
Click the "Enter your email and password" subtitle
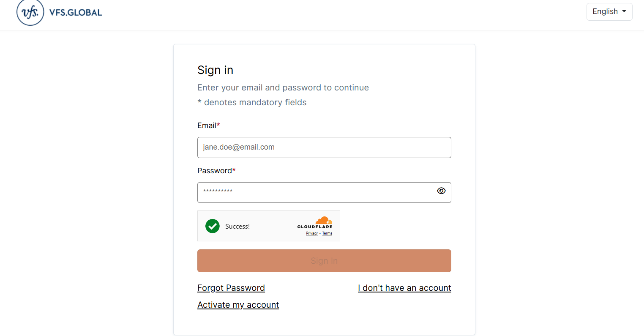click(x=283, y=87)
